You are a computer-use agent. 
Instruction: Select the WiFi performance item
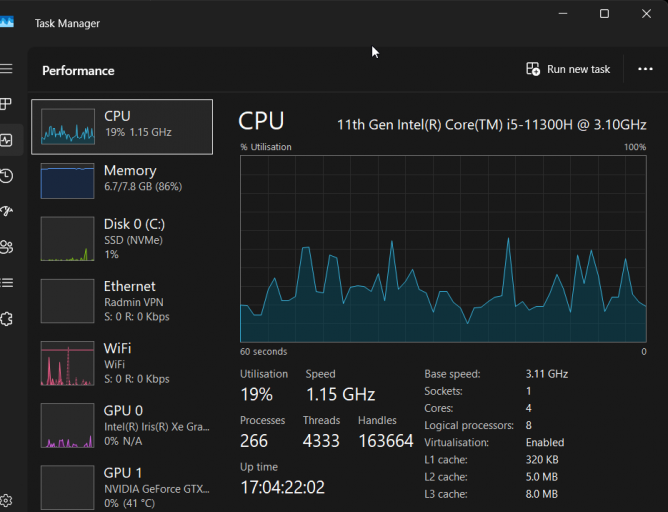pos(122,363)
